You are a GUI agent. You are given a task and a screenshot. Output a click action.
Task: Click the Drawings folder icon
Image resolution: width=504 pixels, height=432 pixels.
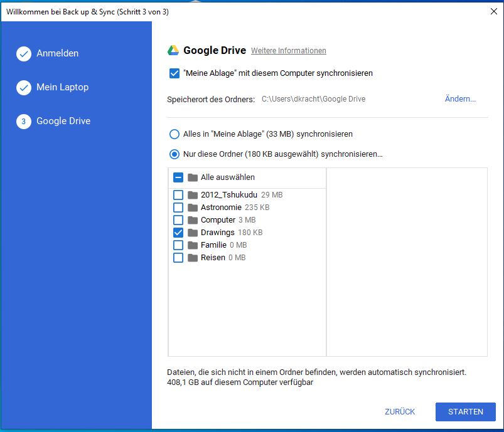point(193,233)
